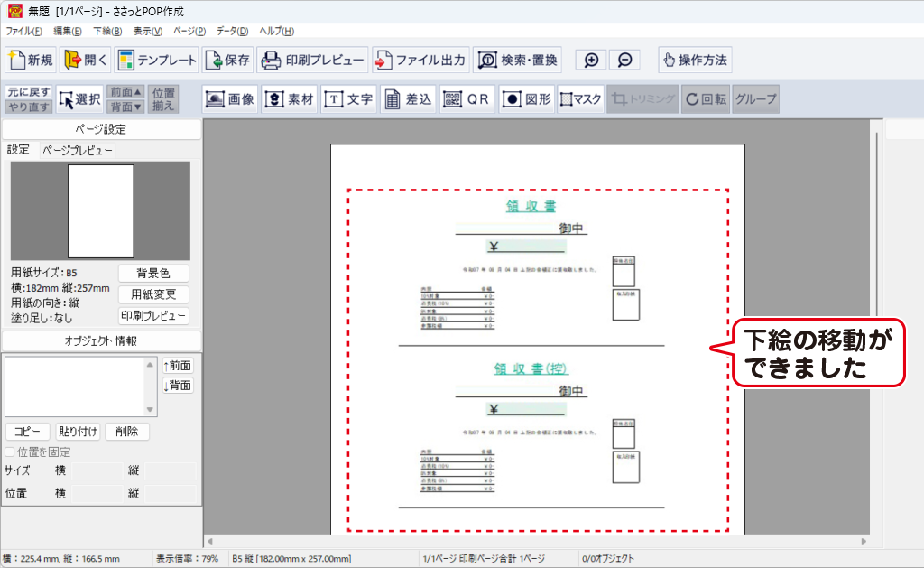Open 印刷プレビュー from the top toolbar
The width and height of the screenshot is (924, 568).
[x=313, y=61]
